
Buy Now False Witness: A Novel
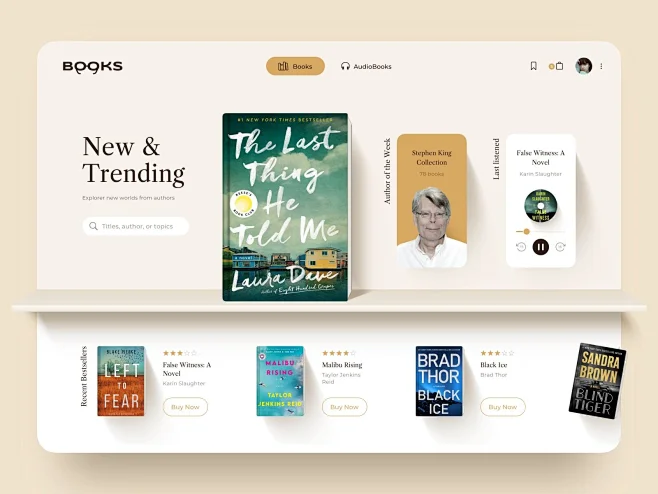pos(185,407)
